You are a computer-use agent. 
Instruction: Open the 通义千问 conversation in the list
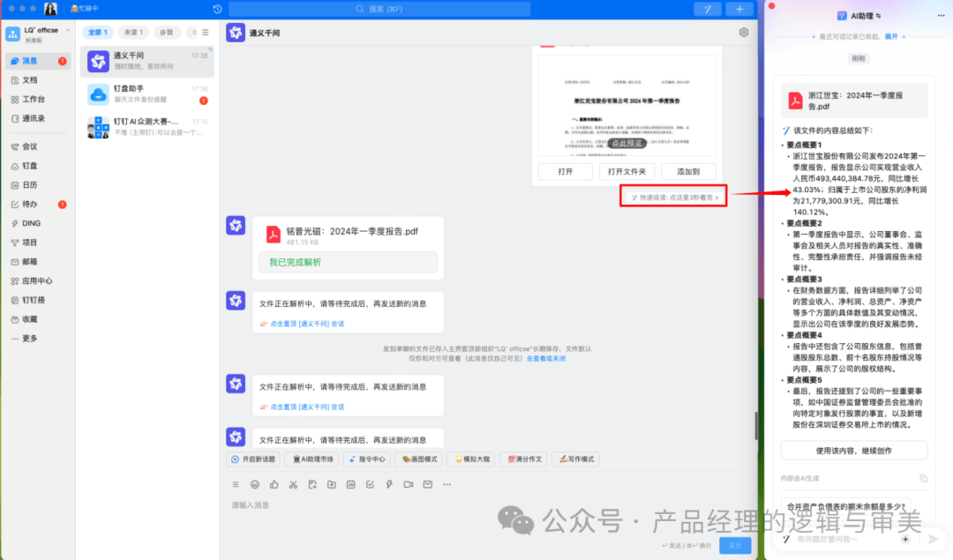[147, 61]
